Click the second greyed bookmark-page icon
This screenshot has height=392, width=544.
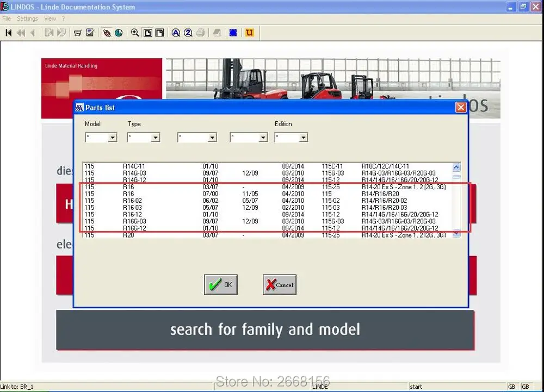[61, 33]
